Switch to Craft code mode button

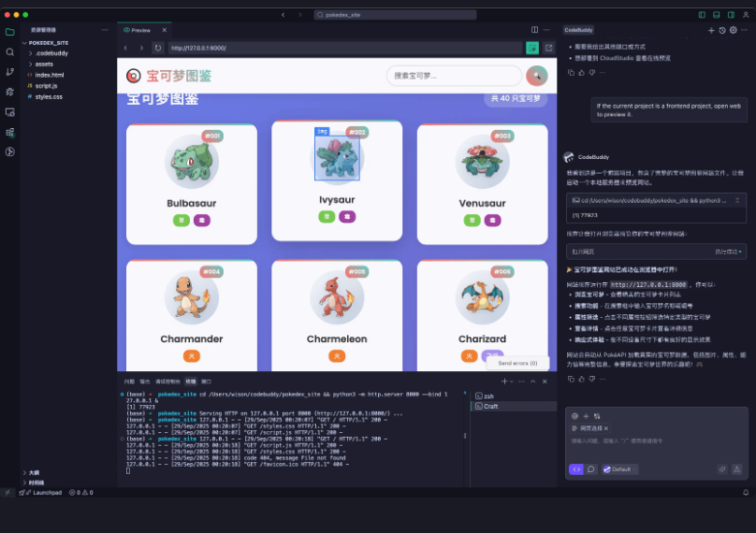[x=576, y=468]
